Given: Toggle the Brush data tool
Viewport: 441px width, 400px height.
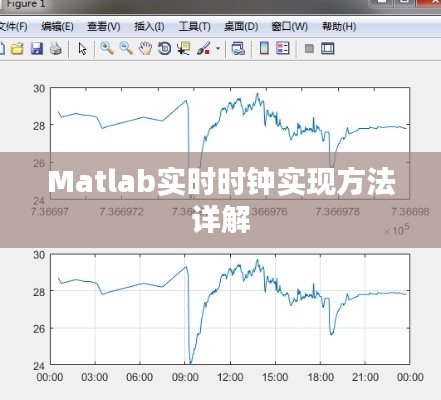Looking at the screenshot, I should (204, 49).
